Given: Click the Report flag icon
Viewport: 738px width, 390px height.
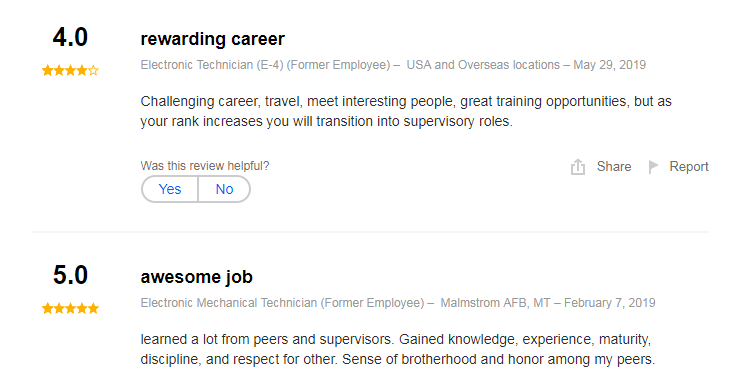Looking at the screenshot, I should 653,167.
